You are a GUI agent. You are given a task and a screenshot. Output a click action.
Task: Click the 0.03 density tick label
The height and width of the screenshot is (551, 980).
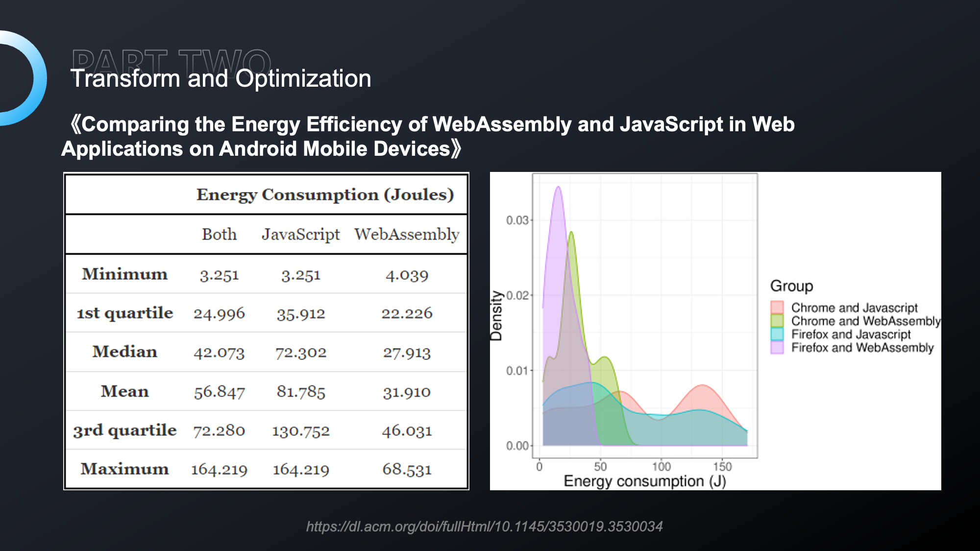tap(517, 220)
